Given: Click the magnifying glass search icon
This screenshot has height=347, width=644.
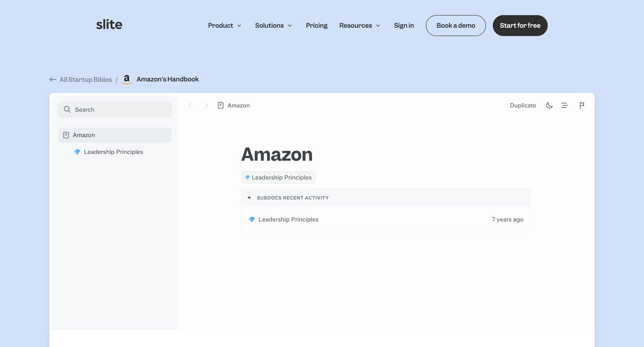Looking at the screenshot, I should [67, 110].
